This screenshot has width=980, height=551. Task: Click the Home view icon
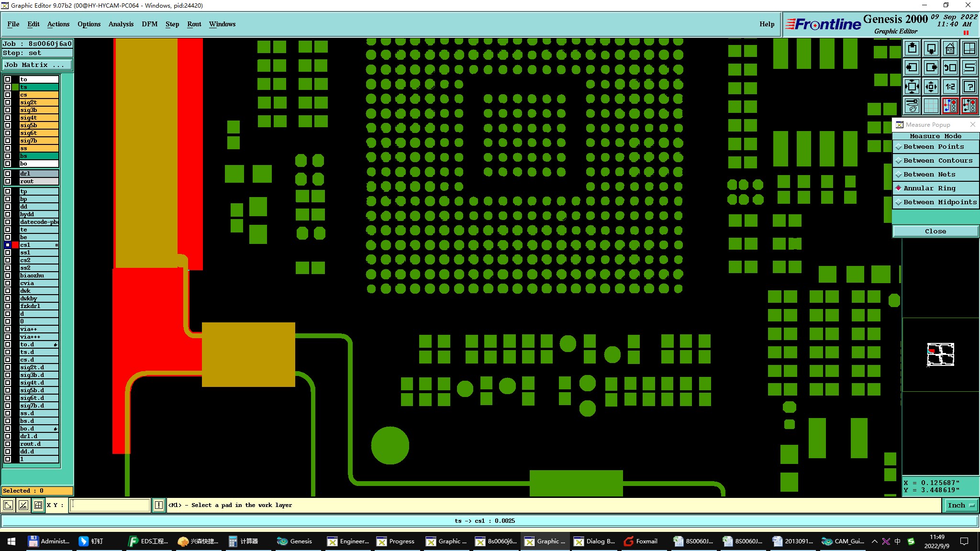click(950, 48)
